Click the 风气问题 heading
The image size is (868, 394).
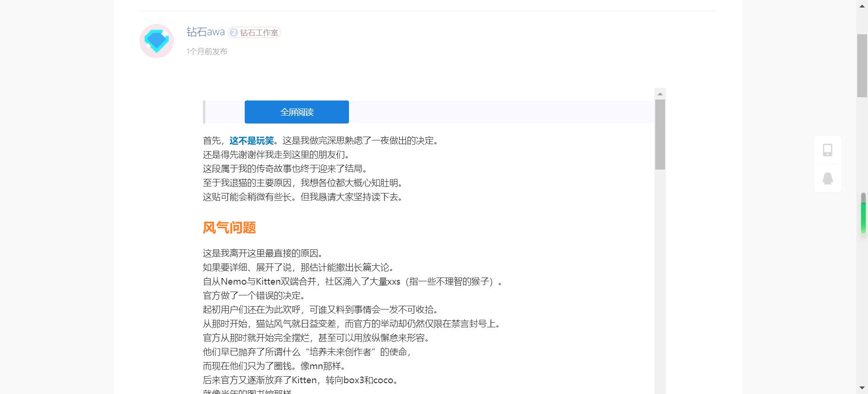coord(229,228)
